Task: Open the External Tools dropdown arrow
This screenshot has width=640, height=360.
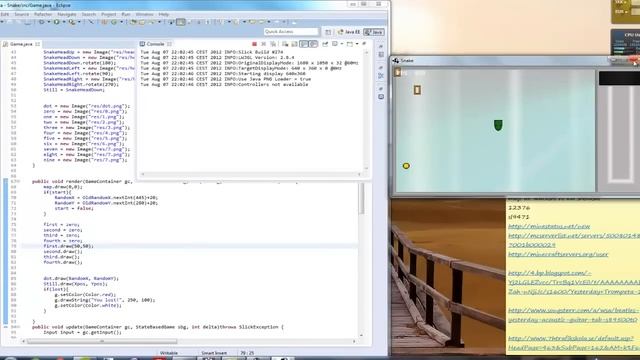Action: (x=78, y=22)
